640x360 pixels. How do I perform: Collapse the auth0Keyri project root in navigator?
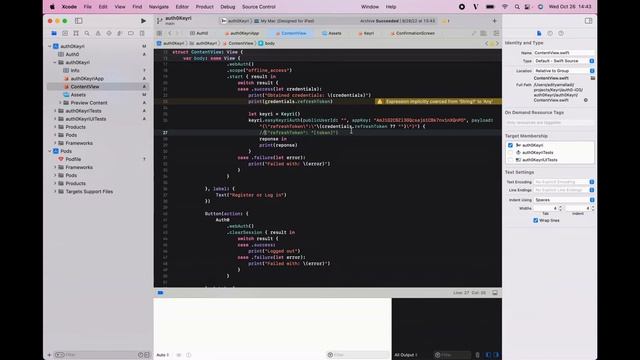coord(50,46)
